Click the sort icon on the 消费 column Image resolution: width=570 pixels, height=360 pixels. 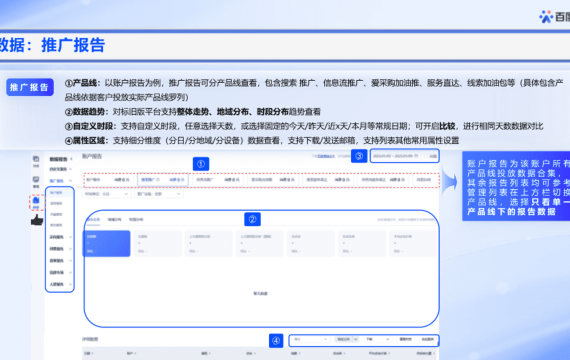click(x=299, y=353)
